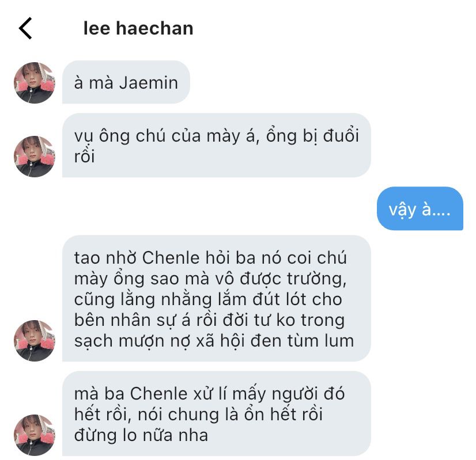The height and width of the screenshot is (460, 476).
Task: Tap 'sạch mượn nợ xã hội đen' line
Action: (214, 341)
